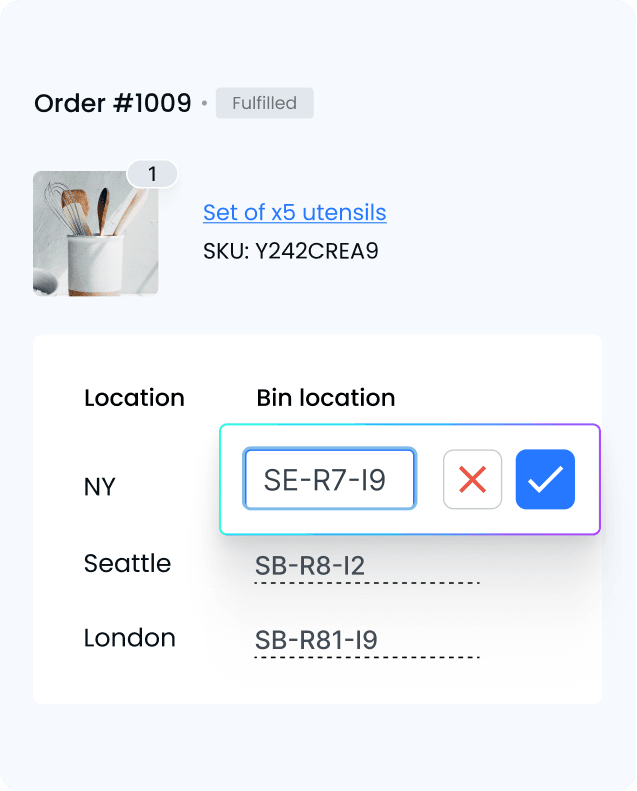
Task: Confirm the edit with the blue checkmark
Action: coord(545,480)
